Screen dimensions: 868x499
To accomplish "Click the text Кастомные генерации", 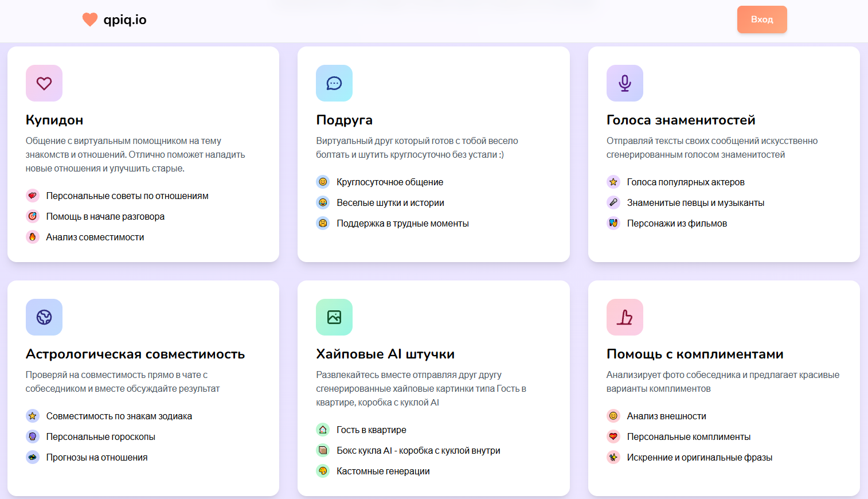I will point(383,471).
